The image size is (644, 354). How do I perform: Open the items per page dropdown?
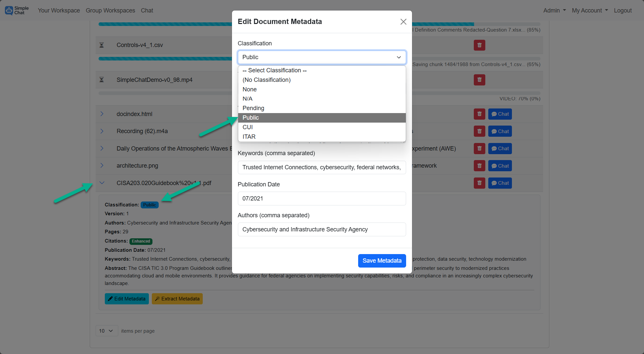[x=106, y=331]
